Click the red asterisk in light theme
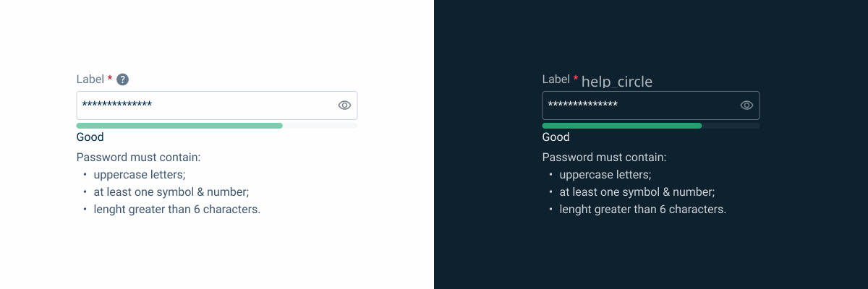 click(110, 78)
